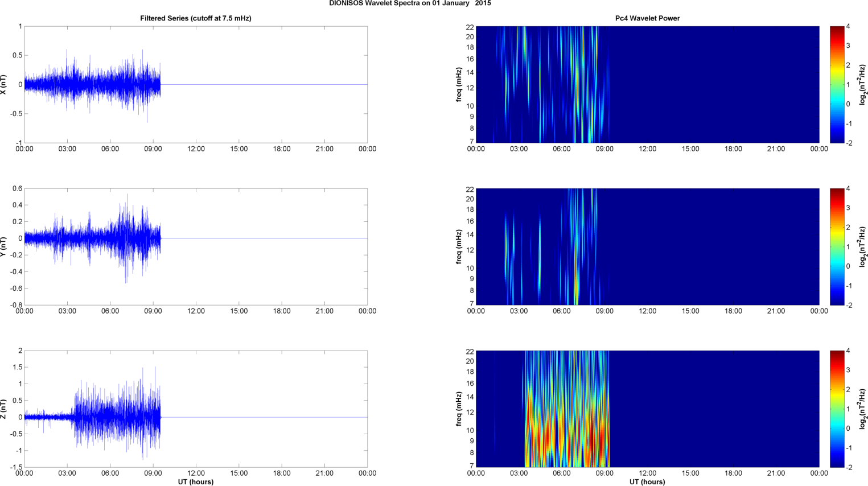Click 'UT (hours)' label under the Z spectrogram
The image size is (868, 486).
[647, 482]
